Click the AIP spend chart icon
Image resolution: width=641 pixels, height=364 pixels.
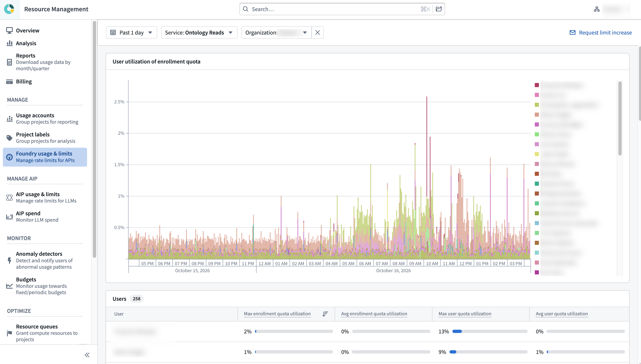click(x=9, y=217)
